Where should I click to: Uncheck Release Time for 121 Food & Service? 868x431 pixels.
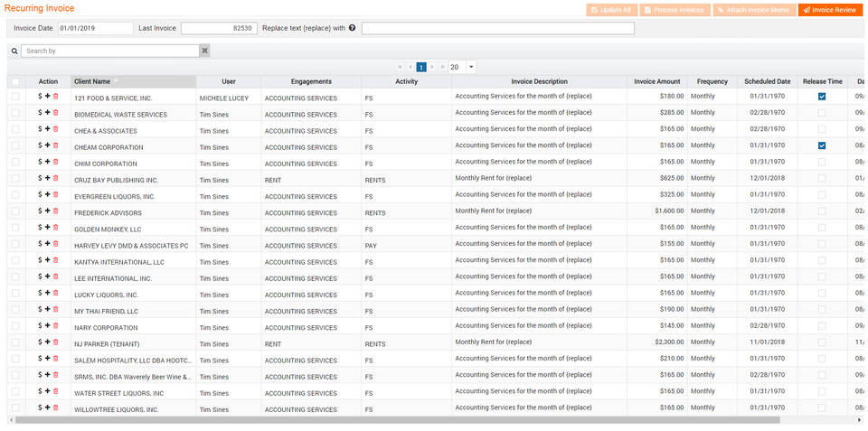tap(822, 97)
